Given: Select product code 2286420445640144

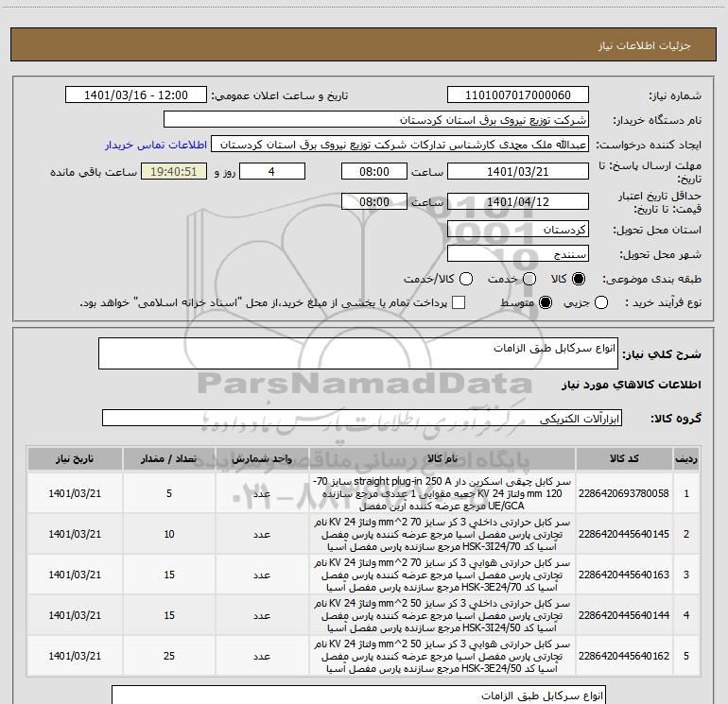Looking at the screenshot, I should [x=624, y=615].
